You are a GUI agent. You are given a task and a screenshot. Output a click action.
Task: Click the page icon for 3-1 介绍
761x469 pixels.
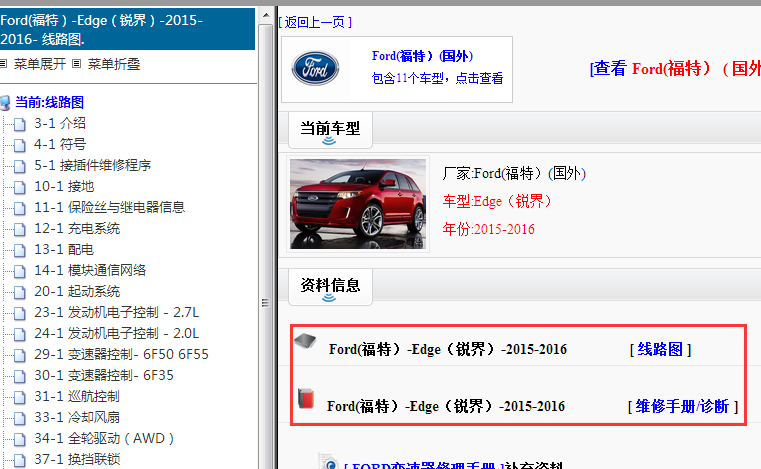(19, 125)
